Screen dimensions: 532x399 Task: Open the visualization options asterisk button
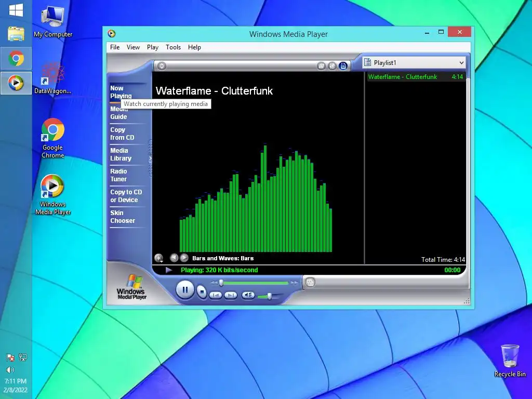[x=159, y=258]
